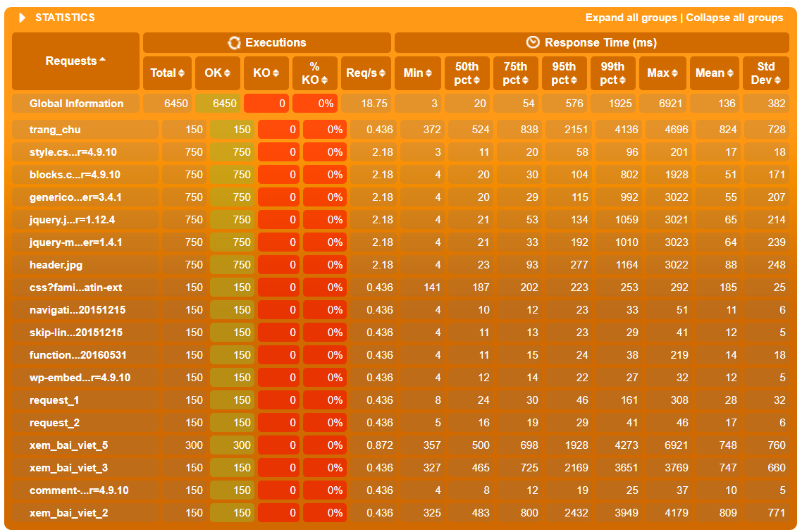This screenshot has width=802, height=532.
Task: Sort table by Req/s column
Action: (x=365, y=73)
